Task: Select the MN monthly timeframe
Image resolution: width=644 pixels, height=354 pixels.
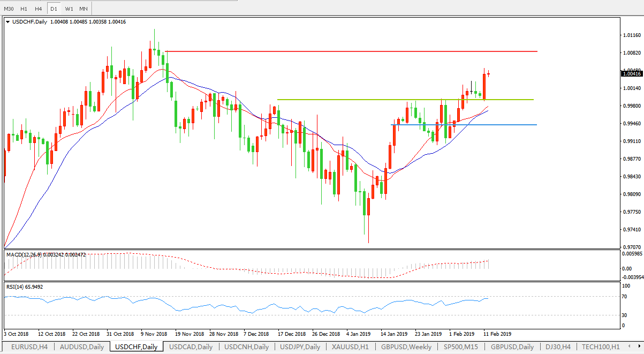Action: (83, 9)
